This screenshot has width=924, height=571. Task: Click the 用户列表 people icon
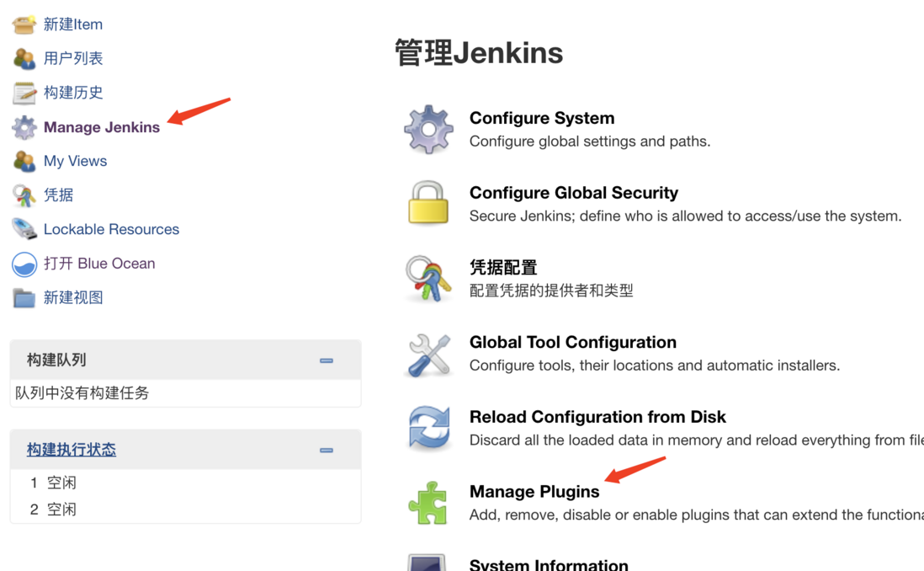pos(24,58)
